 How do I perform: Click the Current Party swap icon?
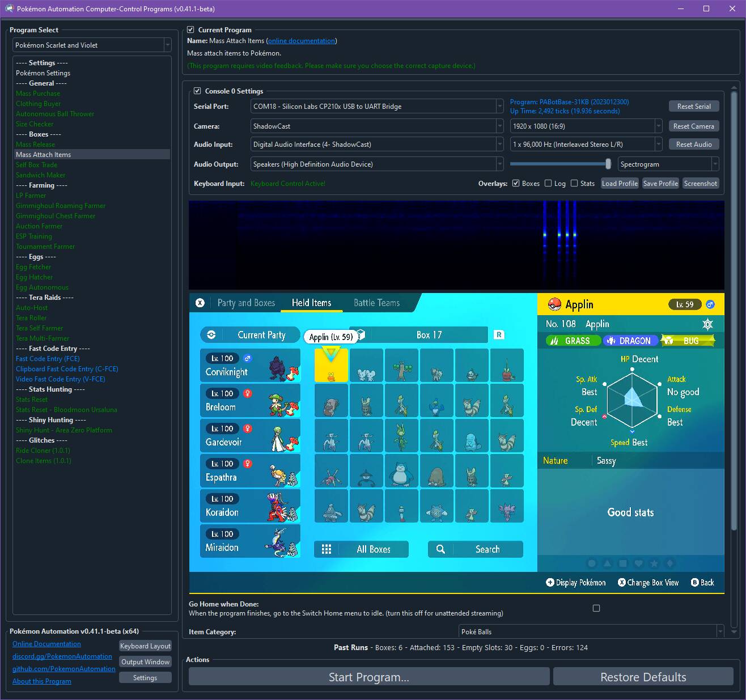(x=211, y=335)
